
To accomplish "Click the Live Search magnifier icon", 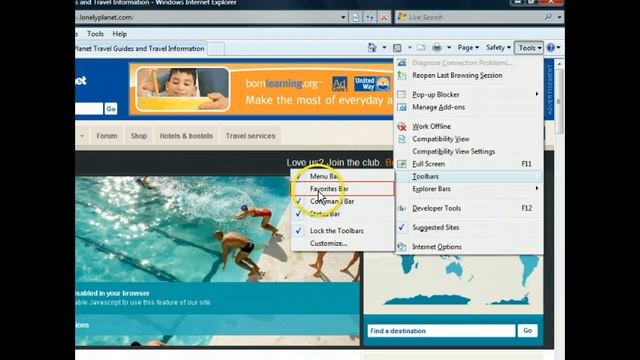I will (548, 17).
